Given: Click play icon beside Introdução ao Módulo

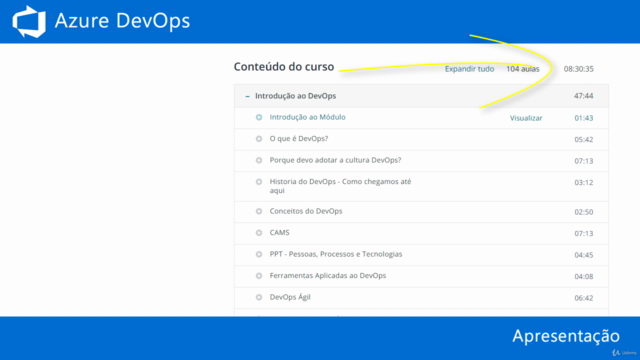Looking at the screenshot, I should [x=259, y=117].
